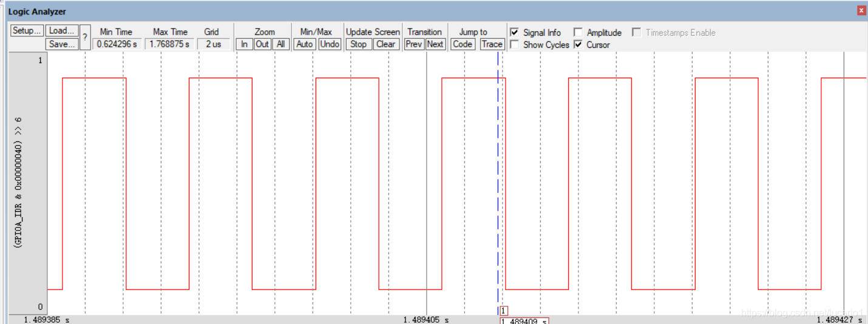
Task: Click the Min Time value 0.624296 s
Action: point(117,44)
